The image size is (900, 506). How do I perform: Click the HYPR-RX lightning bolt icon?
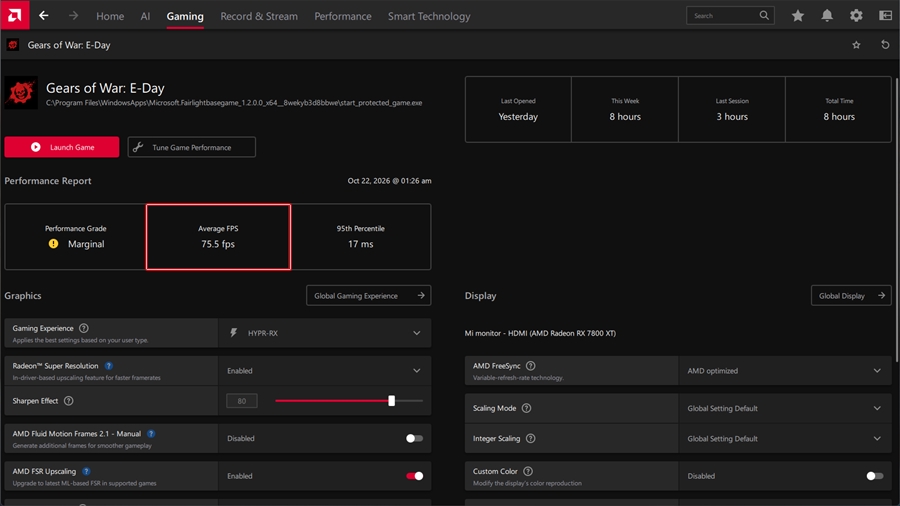pyautogui.click(x=234, y=333)
